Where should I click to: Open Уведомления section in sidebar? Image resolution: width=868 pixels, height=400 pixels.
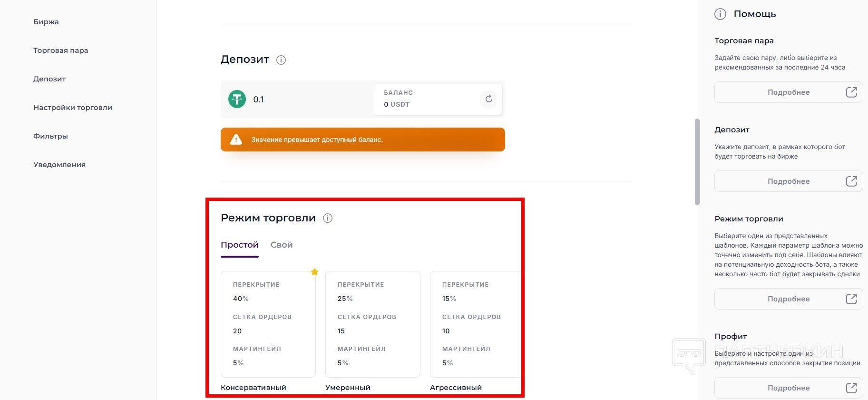pyautogui.click(x=59, y=165)
